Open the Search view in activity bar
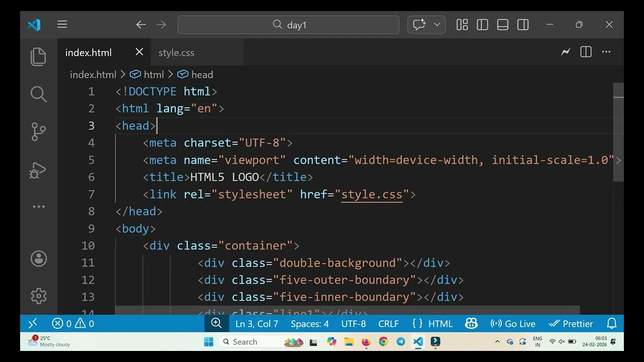The image size is (644, 362). point(38,94)
